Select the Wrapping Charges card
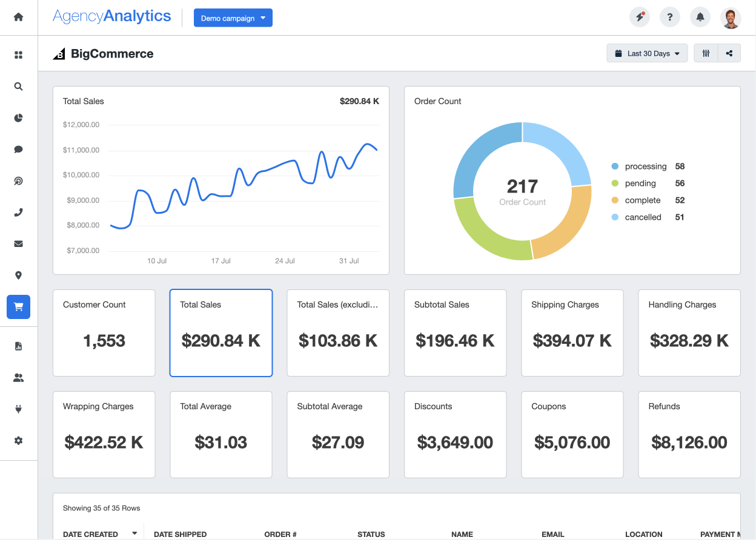 point(104,435)
